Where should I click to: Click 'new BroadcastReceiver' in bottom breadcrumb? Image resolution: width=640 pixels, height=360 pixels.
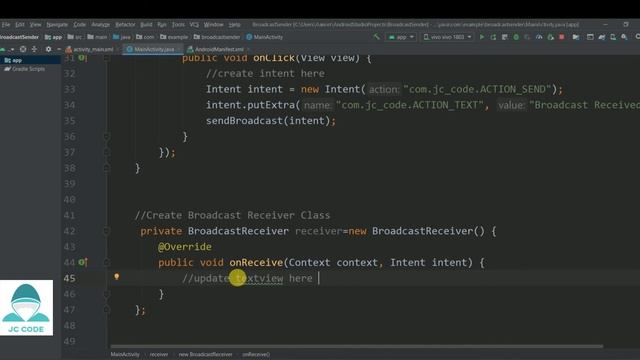click(x=205, y=354)
